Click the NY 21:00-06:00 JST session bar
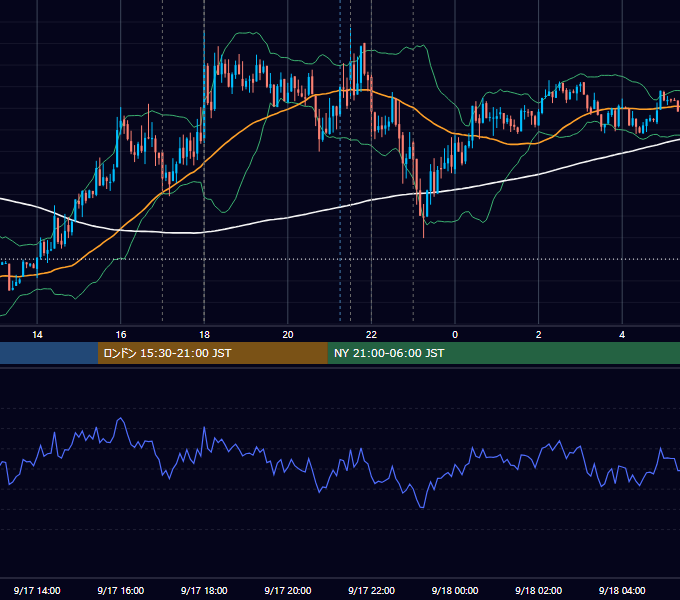 pyautogui.click(x=503, y=353)
